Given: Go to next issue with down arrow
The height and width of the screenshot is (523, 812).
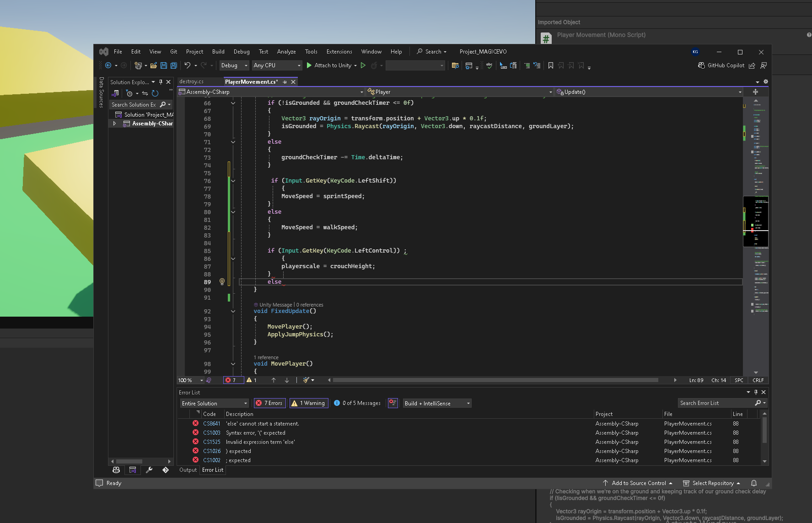Looking at the screenshot, I should click(x=287, y=380).
